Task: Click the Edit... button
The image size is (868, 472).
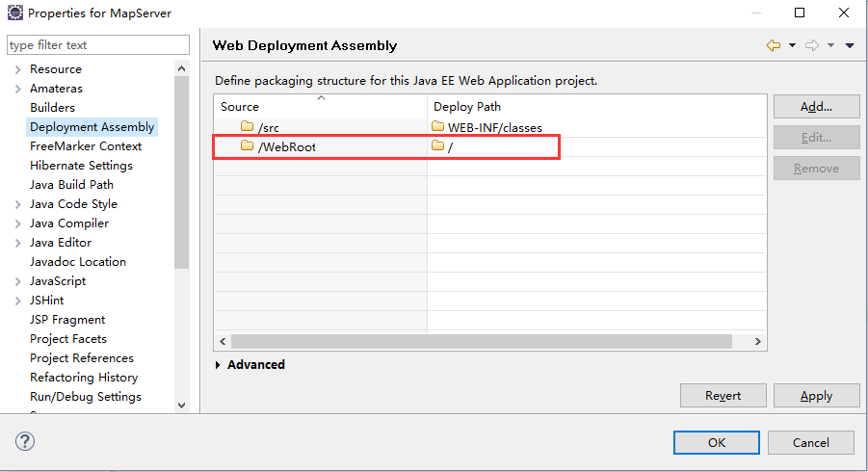Action: [817, 137]
